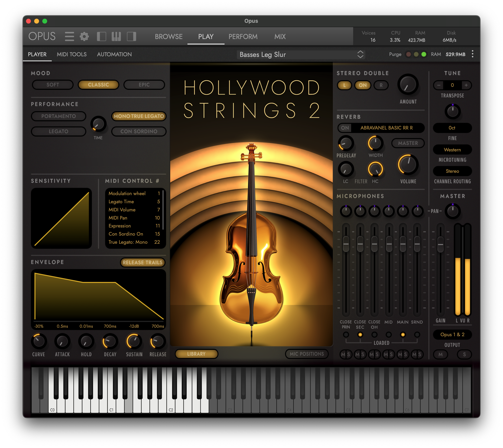Screen dimensions: 503x448
Task: Turn the Reverb ON switch on
Action: pyautogui.click(x=345, y=128)
